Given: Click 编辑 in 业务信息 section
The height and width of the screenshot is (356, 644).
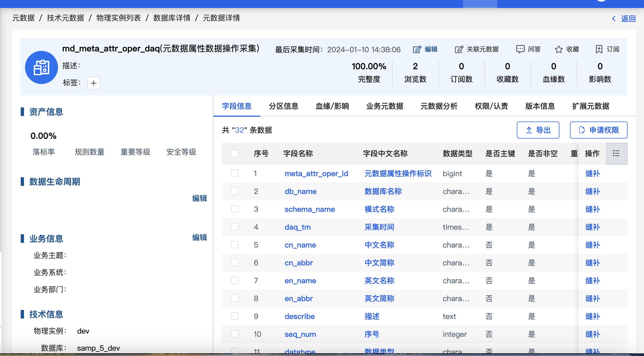Looking at the screenshot, I should pos(200,237).
